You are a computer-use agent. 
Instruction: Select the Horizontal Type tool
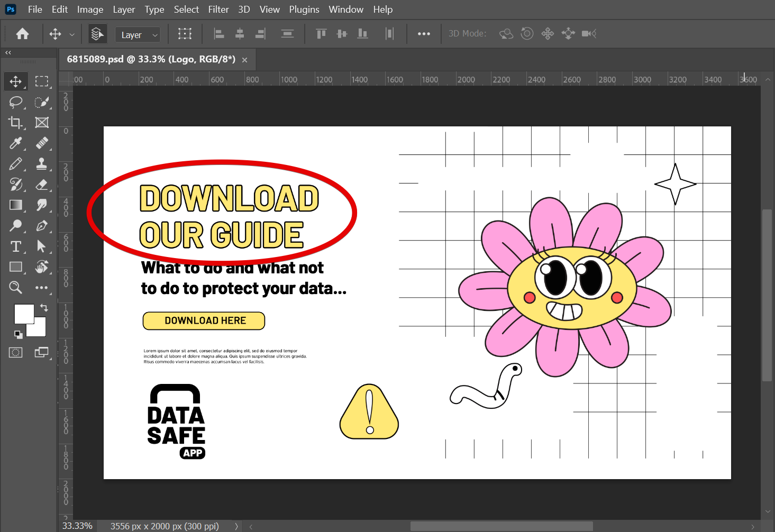[15, 246]
